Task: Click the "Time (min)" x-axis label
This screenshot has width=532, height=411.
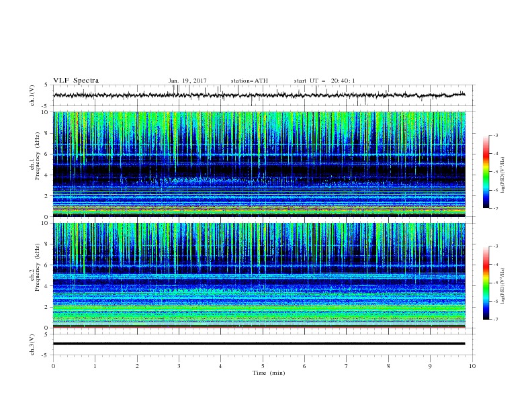Action: (x=269, y=373)
